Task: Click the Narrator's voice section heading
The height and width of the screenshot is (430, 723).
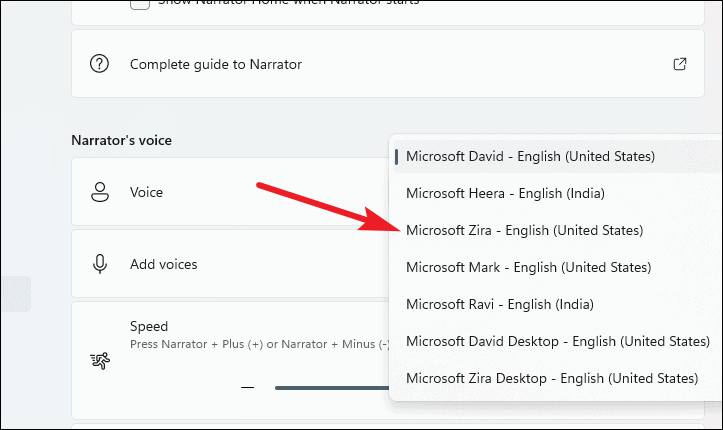Action: coord(121,141)
